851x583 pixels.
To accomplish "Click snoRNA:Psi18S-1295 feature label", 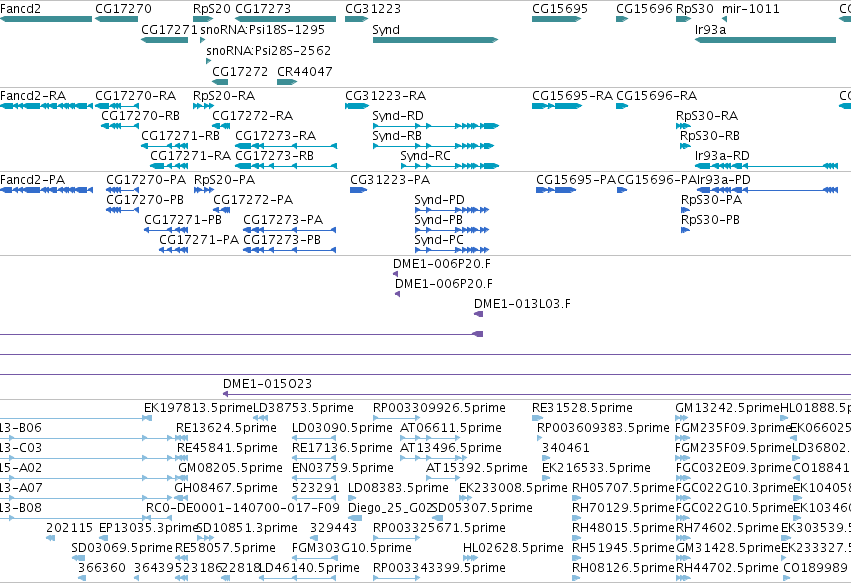I will click(x=263, y=29).
